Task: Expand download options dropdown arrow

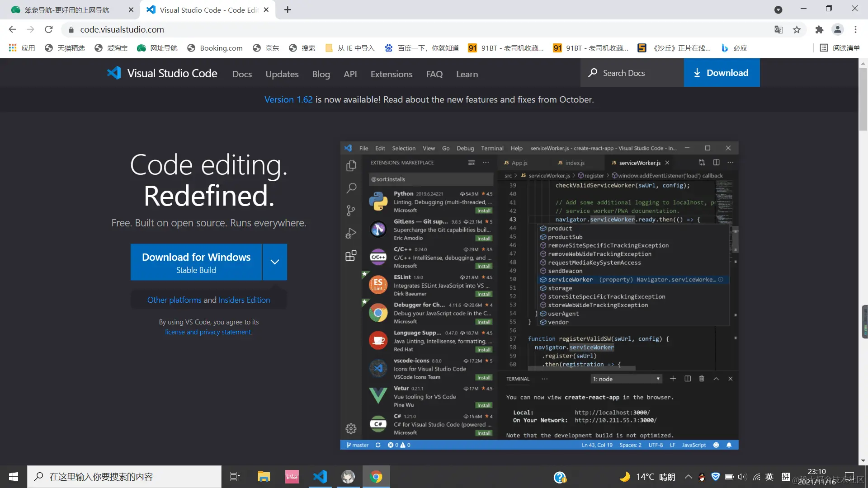Action: [x=274, y=262]
